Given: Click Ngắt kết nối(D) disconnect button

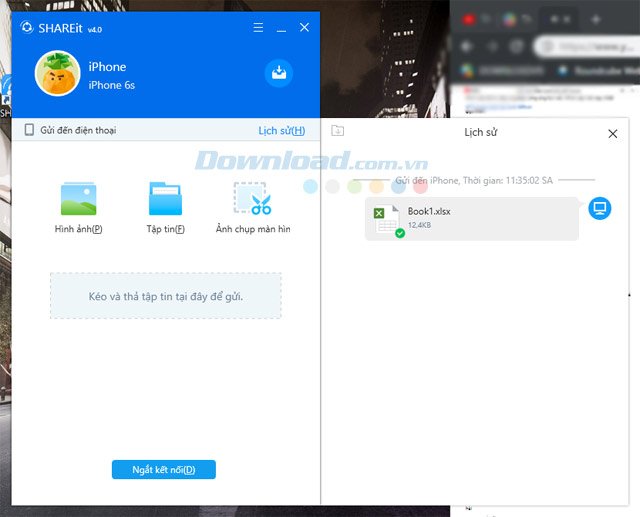Looking at the screenshot, I should tap(164, 470).
